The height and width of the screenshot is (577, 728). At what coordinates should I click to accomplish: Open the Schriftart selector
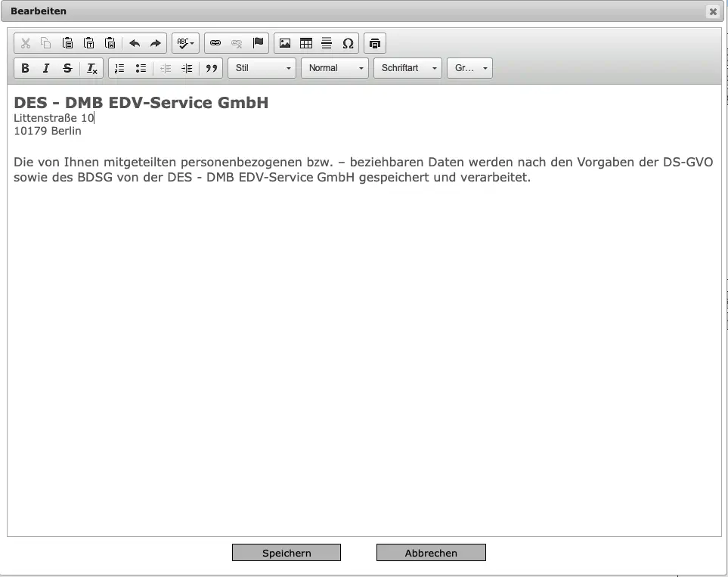click(407, 68)
